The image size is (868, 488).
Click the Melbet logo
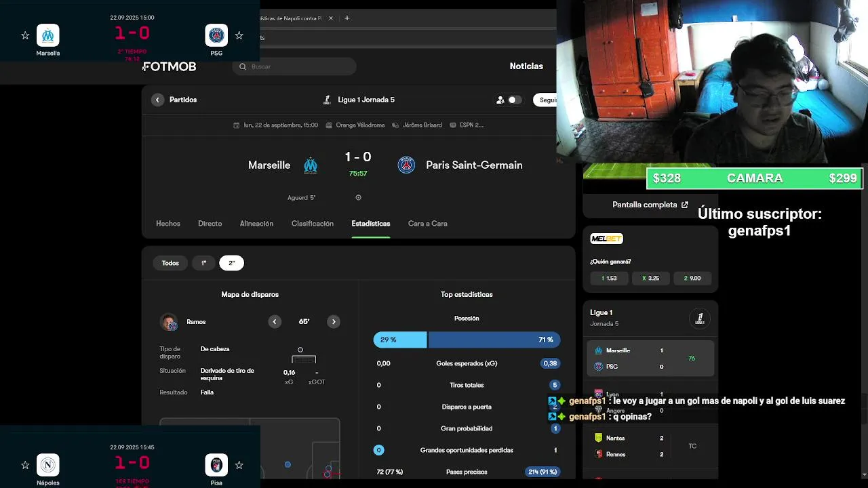pos(606,239)
